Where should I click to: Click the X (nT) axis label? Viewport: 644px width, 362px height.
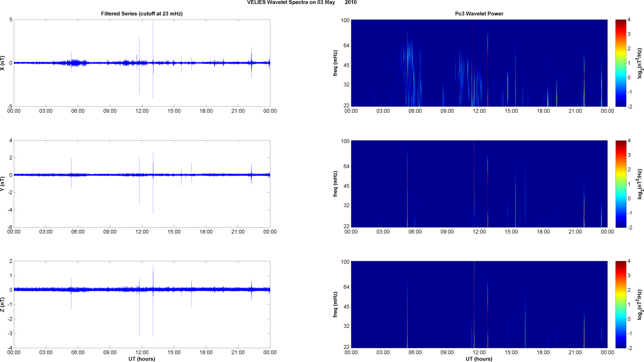click(3, 63)
